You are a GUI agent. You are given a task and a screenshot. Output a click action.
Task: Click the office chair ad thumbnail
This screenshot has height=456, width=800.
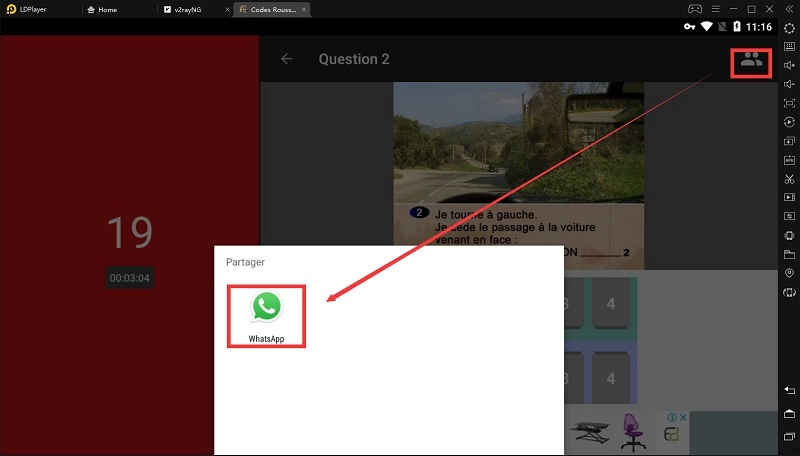point(630,432)
